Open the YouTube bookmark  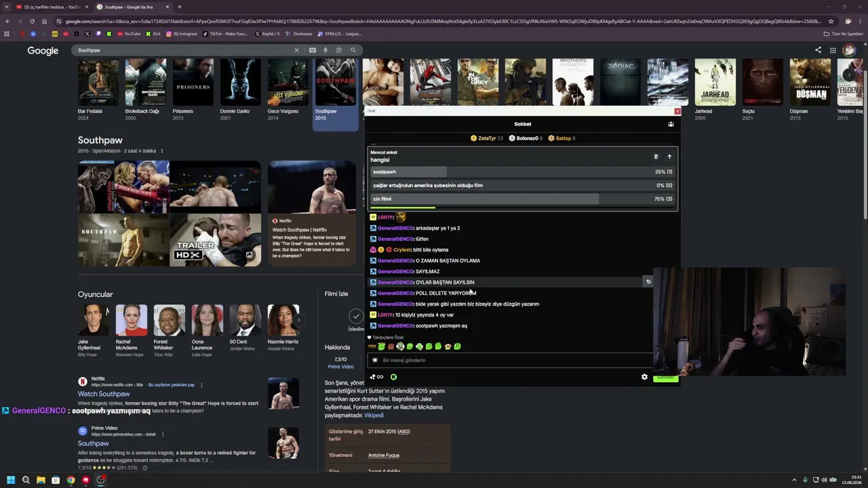pyautogui.click(x=128, y=34)
